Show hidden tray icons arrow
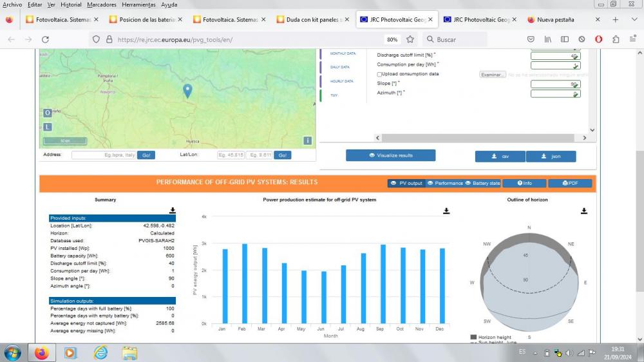The image size is (644, 362). click(535, 353)
